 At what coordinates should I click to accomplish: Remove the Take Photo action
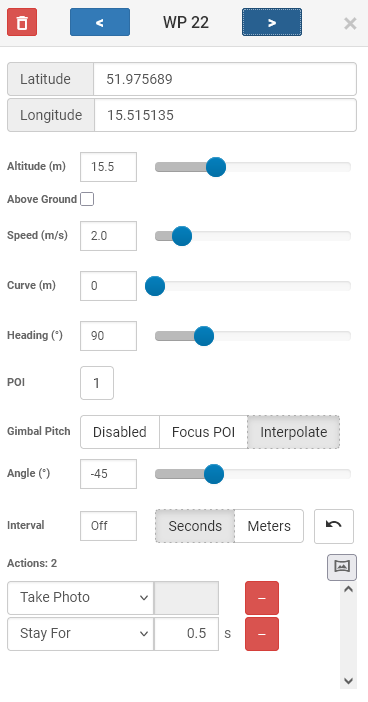(262, 598)
